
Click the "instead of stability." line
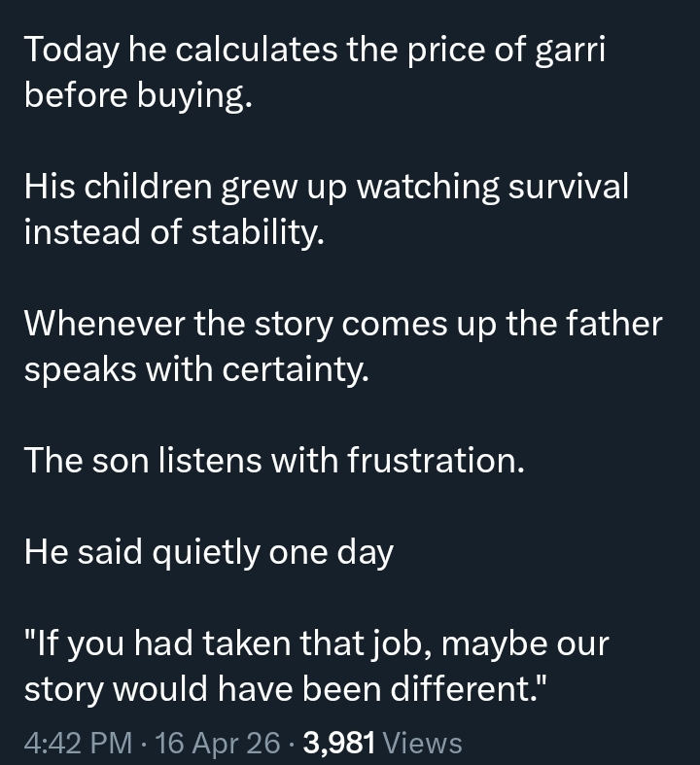point(172,233)
